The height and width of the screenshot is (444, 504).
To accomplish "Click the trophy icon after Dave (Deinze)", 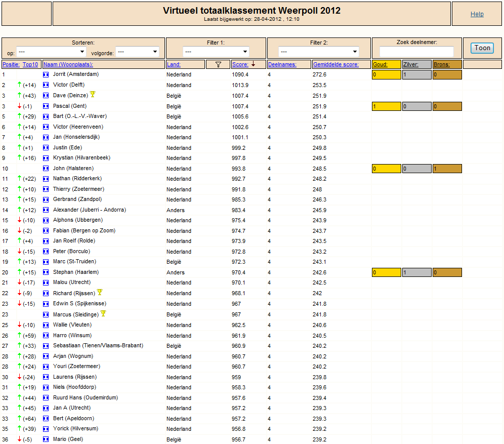I will pyautogui.click(x=93, y=94).
